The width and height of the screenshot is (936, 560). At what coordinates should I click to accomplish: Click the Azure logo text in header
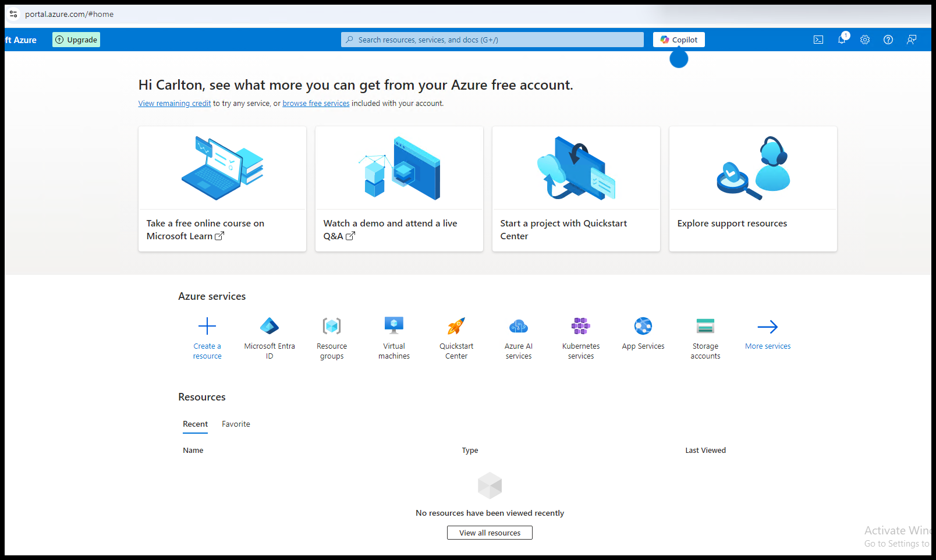(21, 40)
